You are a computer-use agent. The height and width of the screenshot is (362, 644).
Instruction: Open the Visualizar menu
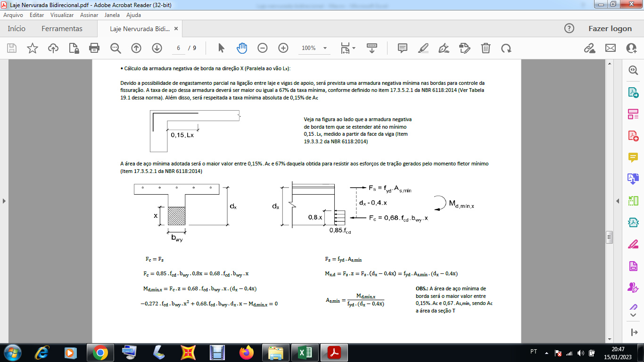[x=62, y=15]
